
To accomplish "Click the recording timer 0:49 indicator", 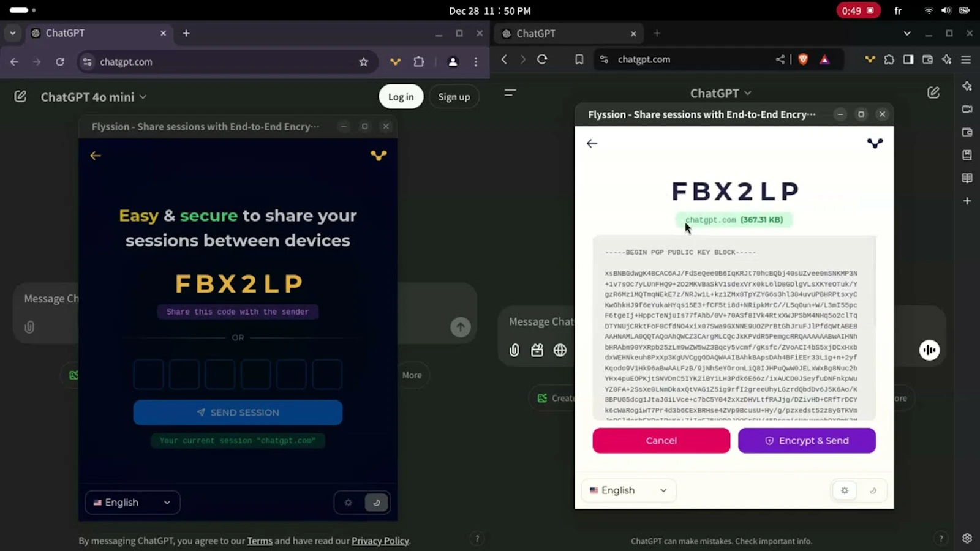I will tap(858, 10).
